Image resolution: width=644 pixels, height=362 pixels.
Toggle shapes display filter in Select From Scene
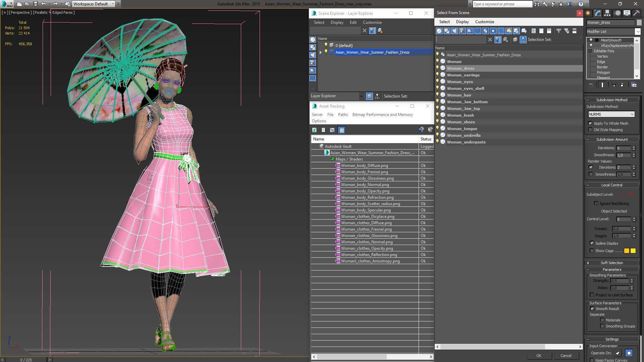[447, 31]
